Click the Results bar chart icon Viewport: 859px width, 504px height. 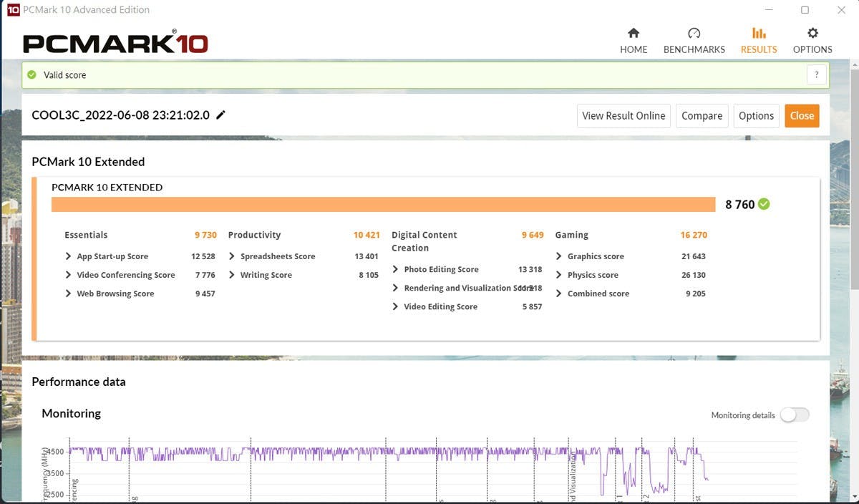tap(759, 34)
